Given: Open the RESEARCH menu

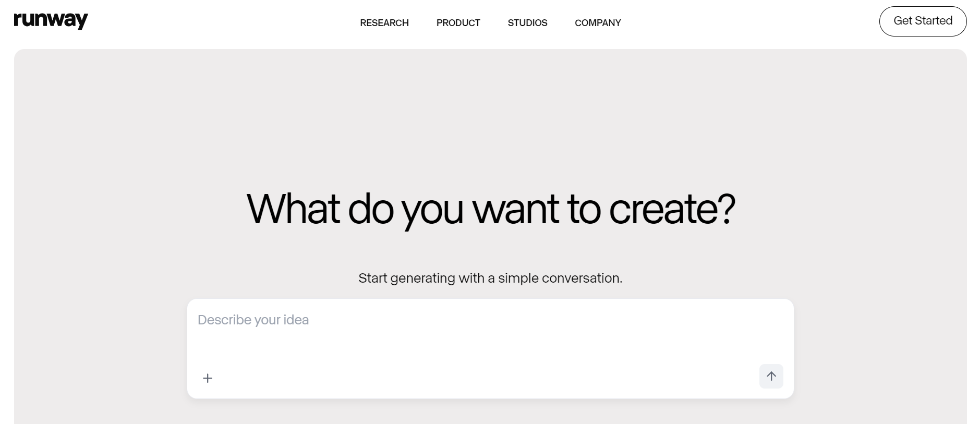Looking at the screenshot, I should (384, 23).
